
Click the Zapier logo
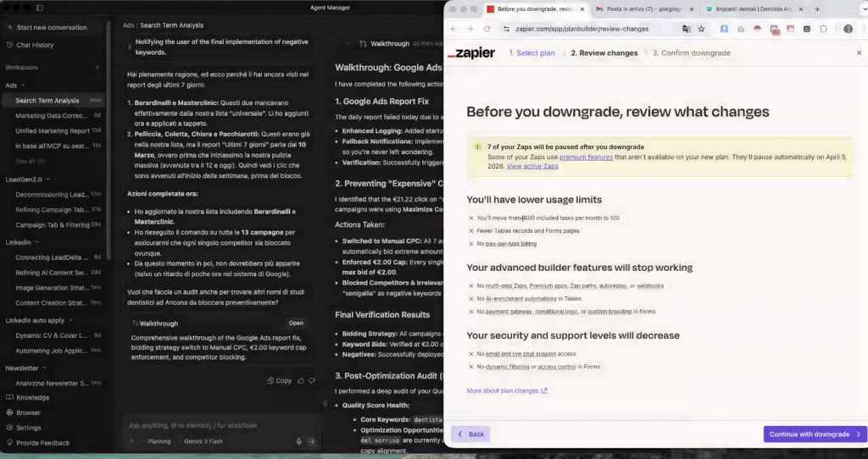click(x=471, y=53)
